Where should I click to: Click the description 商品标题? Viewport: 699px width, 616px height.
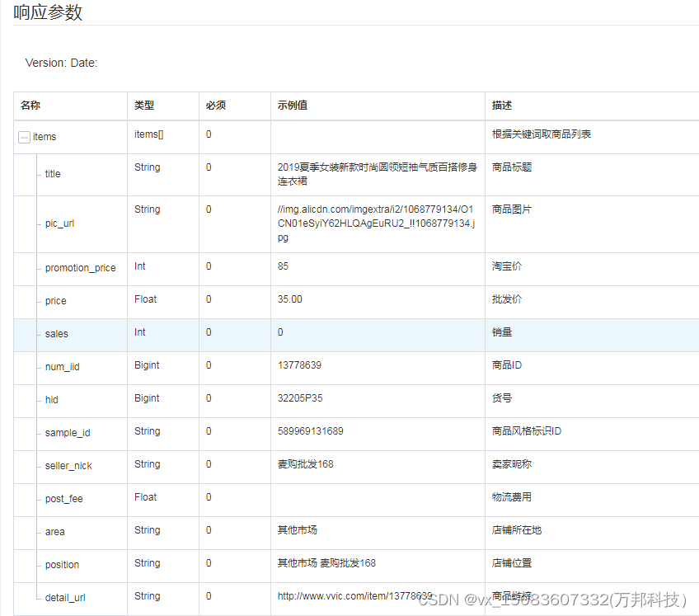(512, 167)
